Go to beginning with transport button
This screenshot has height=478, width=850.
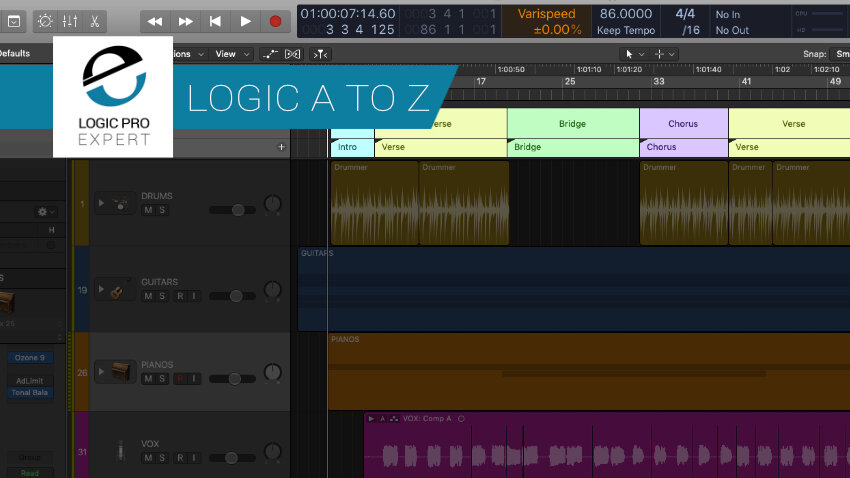[x=215, y=22]
